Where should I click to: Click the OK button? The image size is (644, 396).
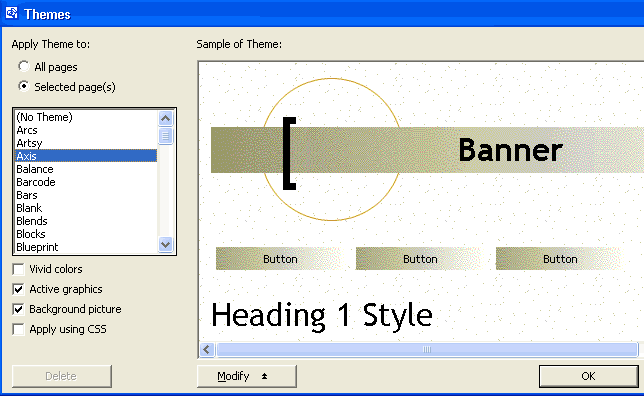tap(589, 376)
